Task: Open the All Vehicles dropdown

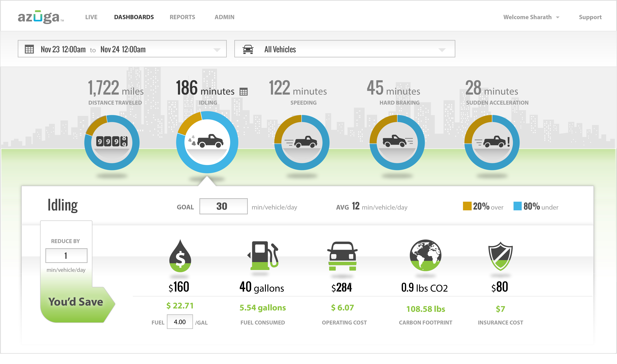Action: pyautogui.click(x=442, y=50)
